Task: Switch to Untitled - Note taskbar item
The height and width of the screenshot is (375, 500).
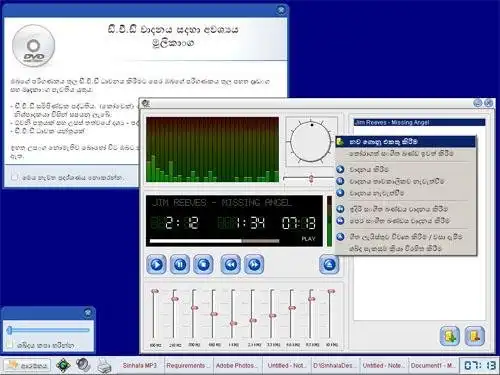Action: tap(383, 366)
